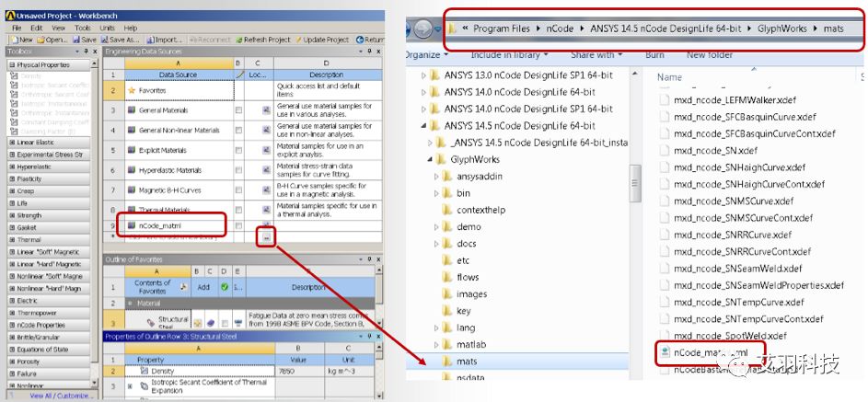Select file mxd_ncode_SN.xdef

coord(715,150)
